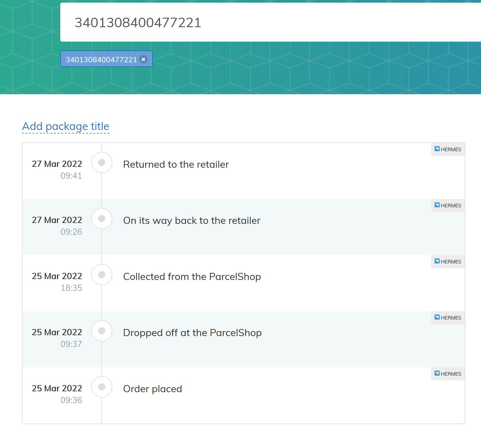
Task: Remove the 3401308400477221 tracking tag
Action: pos(143,59)
